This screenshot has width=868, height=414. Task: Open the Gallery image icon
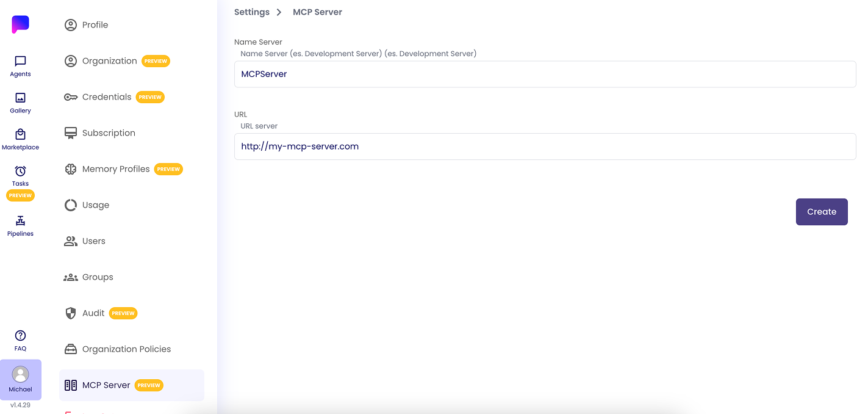tap(20, 98)
